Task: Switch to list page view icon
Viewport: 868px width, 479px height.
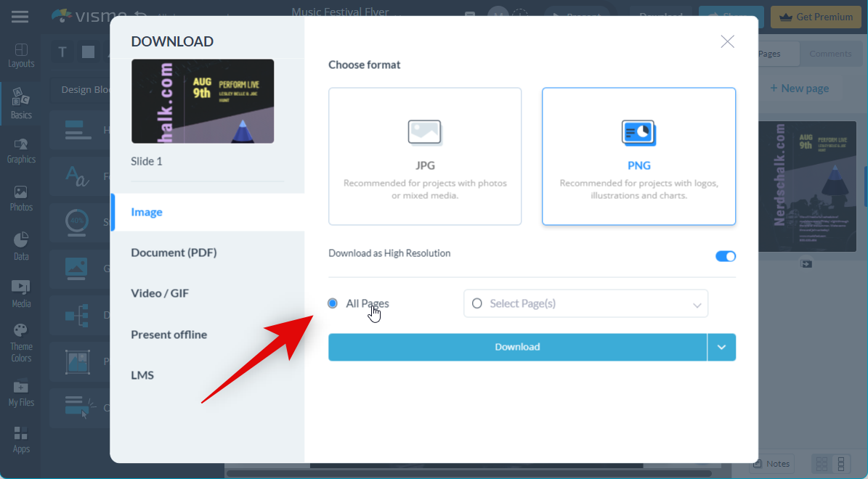Action: click(841, 464)
